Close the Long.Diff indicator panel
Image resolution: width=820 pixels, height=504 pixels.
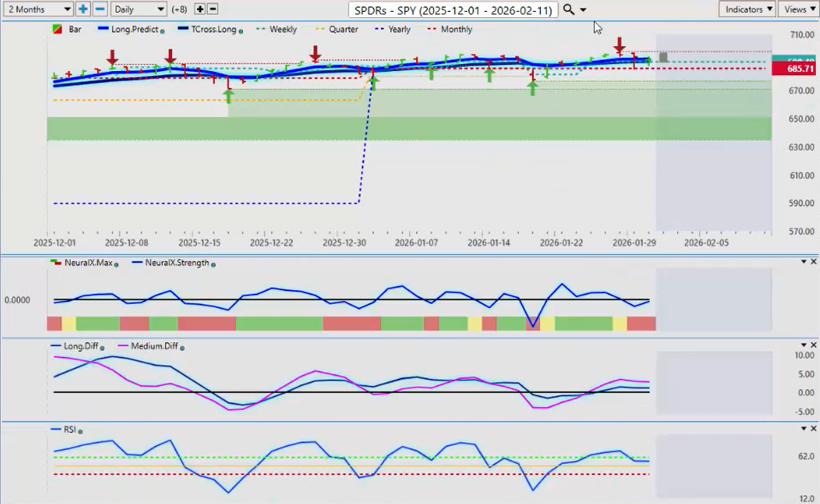(x=813, y=346)
